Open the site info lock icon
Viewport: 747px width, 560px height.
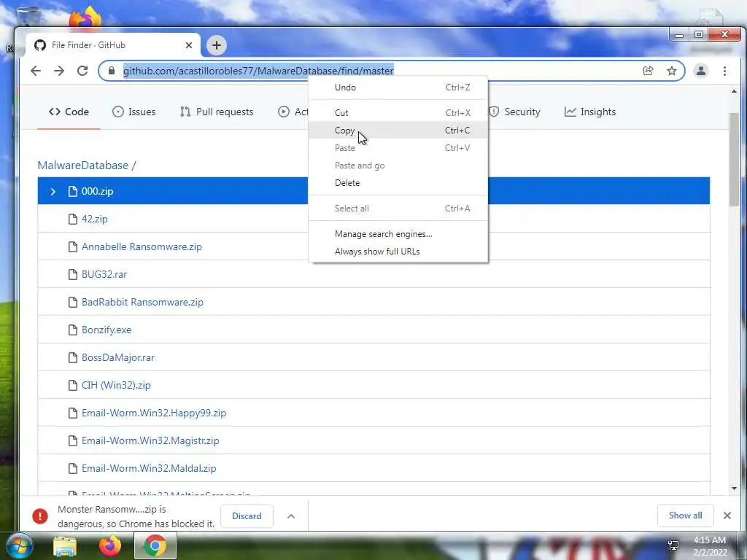[112, 71]
